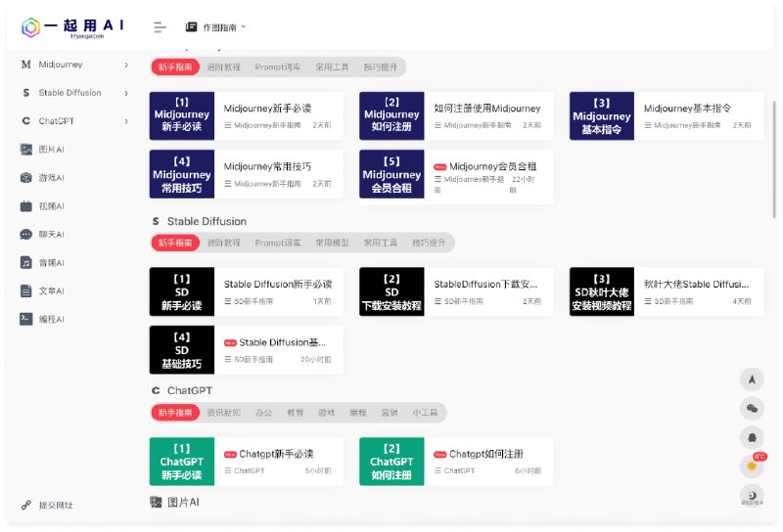Select ChatGPT 编程 tab
Screen dimensions: 783x532
(358, 413)
